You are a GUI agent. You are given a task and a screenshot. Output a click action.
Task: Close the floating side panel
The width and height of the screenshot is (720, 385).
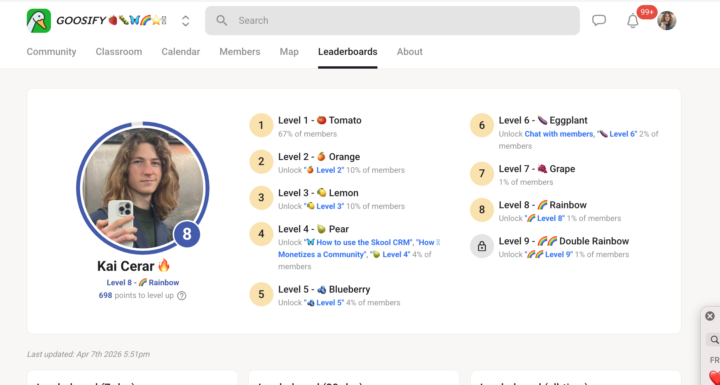(710, 316)
